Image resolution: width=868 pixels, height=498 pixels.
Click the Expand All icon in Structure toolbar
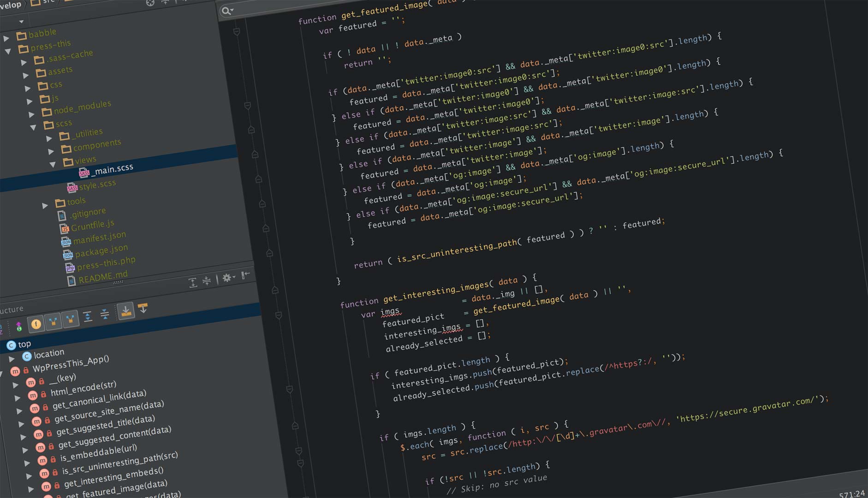pyautogui.click(x=88, y=317)
